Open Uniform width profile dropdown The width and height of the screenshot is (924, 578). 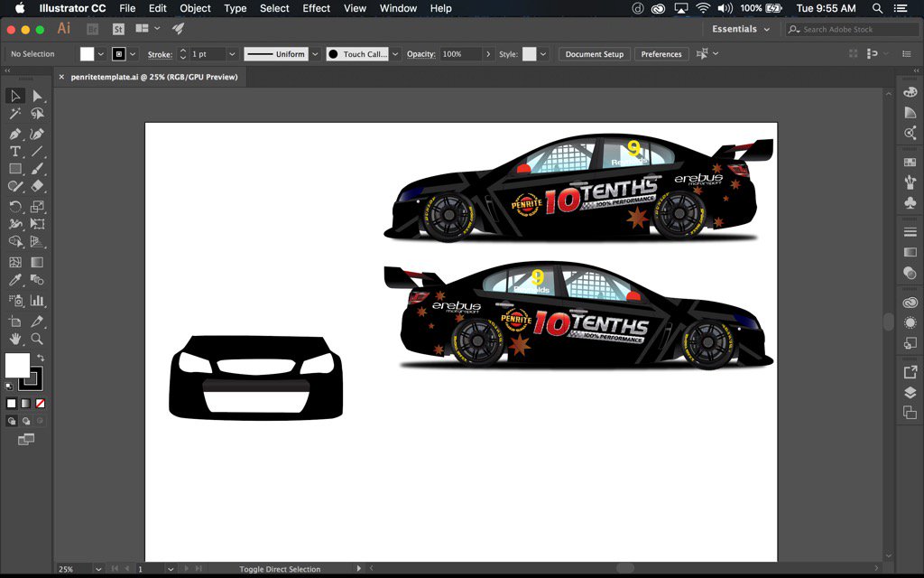315,53
